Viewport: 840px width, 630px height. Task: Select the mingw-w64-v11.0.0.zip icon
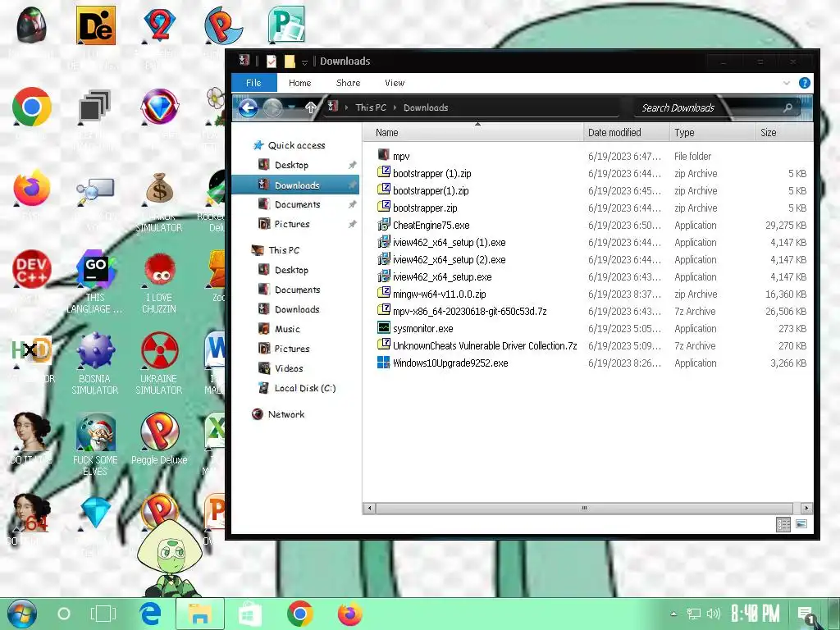383,293
